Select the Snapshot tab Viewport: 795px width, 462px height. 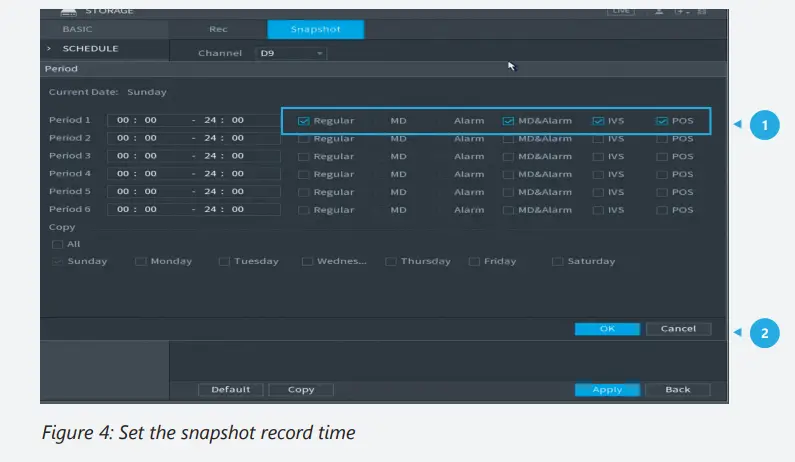point(315,29)
